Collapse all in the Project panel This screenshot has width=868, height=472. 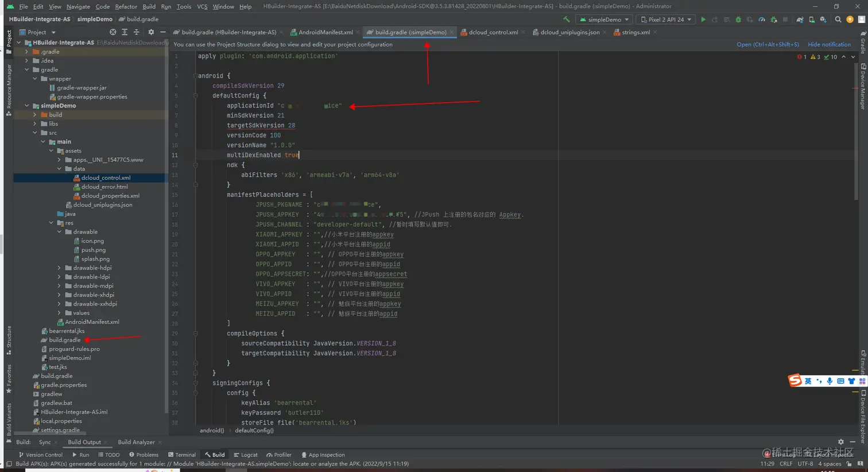coord(137,32)
